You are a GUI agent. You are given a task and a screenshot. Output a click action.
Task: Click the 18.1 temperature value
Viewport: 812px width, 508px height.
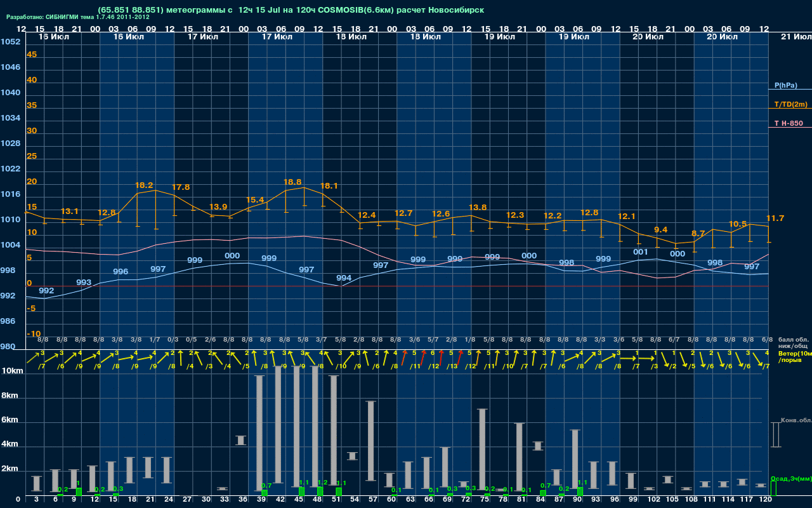tap(329, 186)
